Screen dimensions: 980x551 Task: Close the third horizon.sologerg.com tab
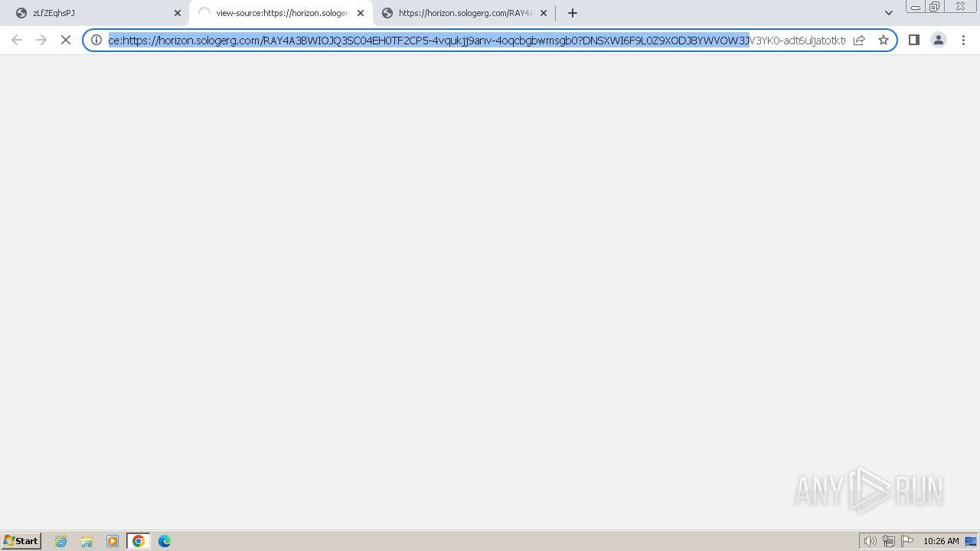[544, 13]
